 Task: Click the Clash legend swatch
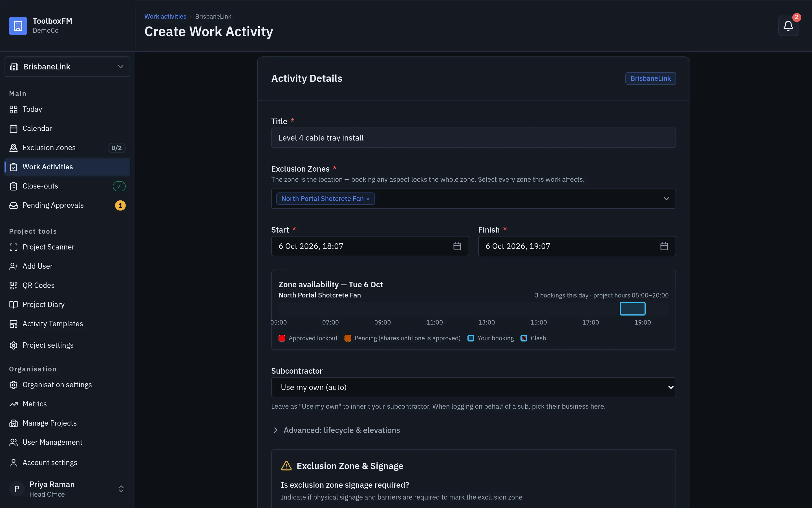pyautogui.click(x=524, y=338)
